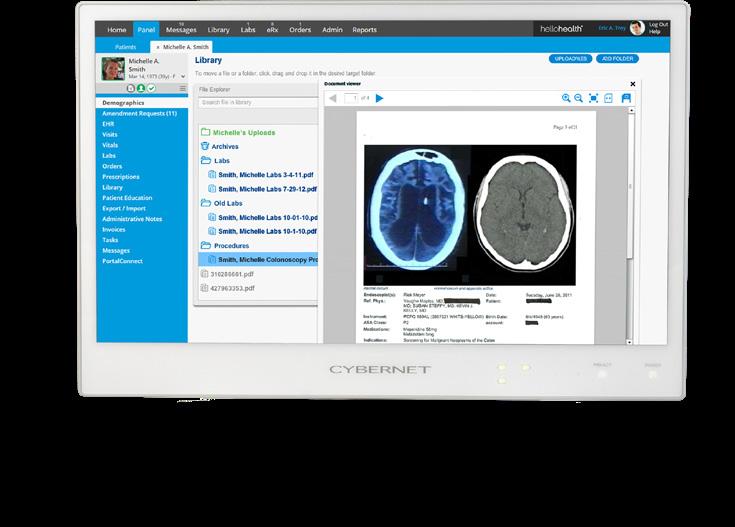This screenshot has height=527, width=735.
Task: Open Smith, Michelle Labs 7-29-12.pdf
Action: tap(268, 189)
